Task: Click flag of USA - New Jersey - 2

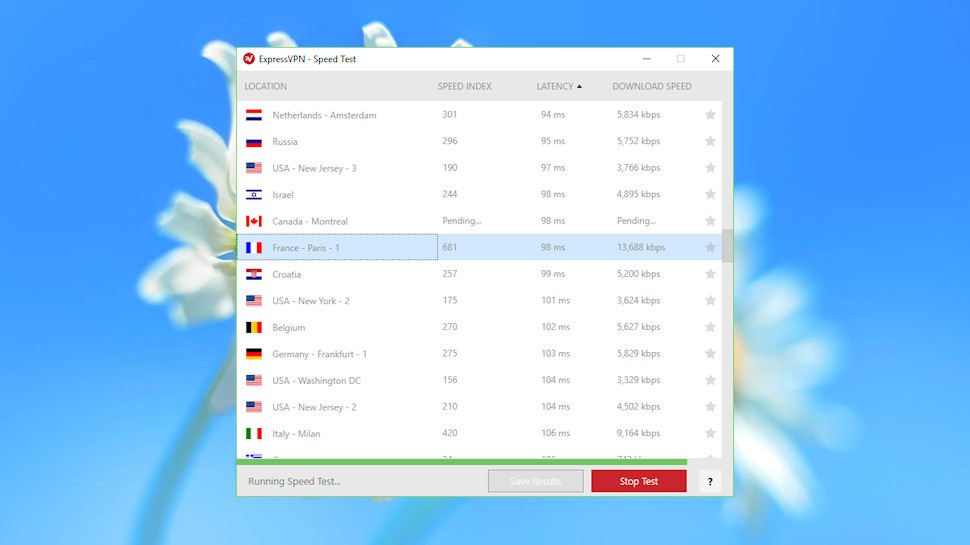Action: [x=254, y=407]
